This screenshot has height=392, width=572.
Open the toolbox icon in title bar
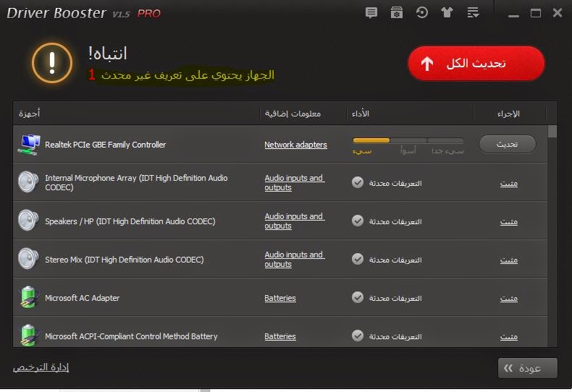click(x=397, y=13)
